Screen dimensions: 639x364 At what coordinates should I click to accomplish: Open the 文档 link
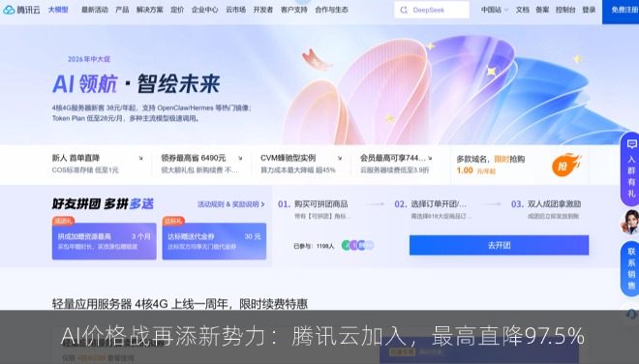tap(522, 10)
